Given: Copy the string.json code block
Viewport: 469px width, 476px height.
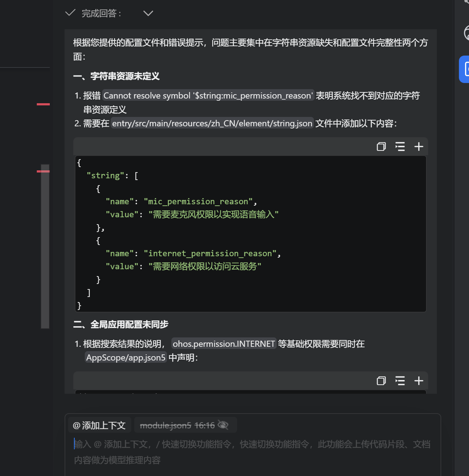Looking at the screenshot, I should pos(381,147).
